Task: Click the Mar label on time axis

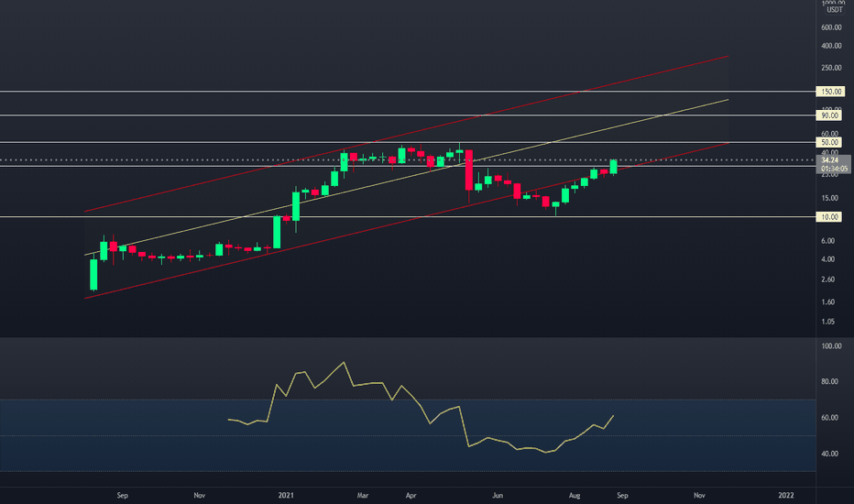Action: pyautogui.click(x=363, y=495)
